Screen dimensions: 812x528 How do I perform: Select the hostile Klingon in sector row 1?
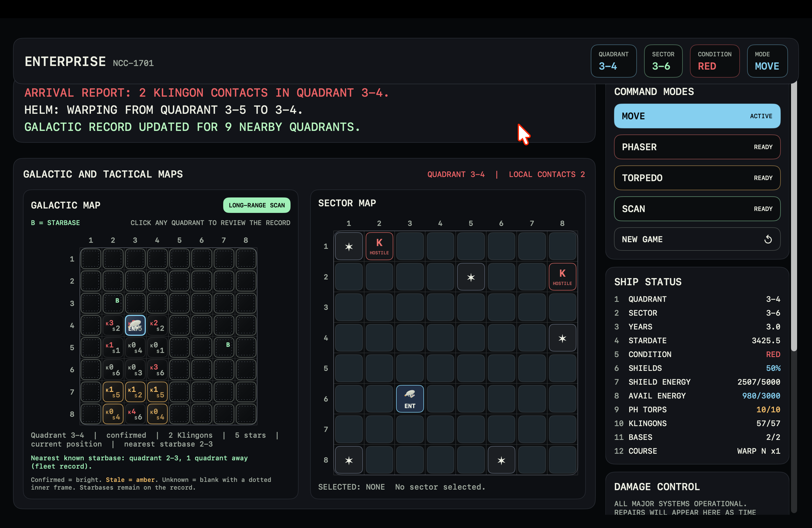click(x=379, y=246)
